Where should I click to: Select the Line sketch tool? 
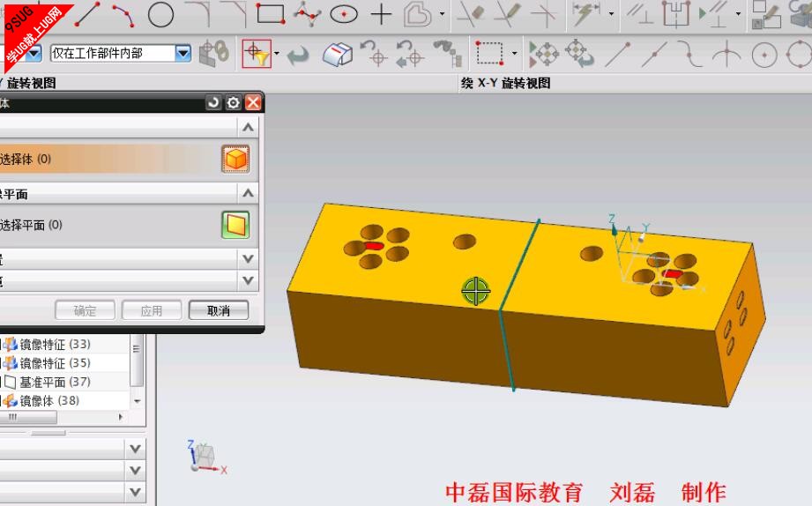coord(87,14)
